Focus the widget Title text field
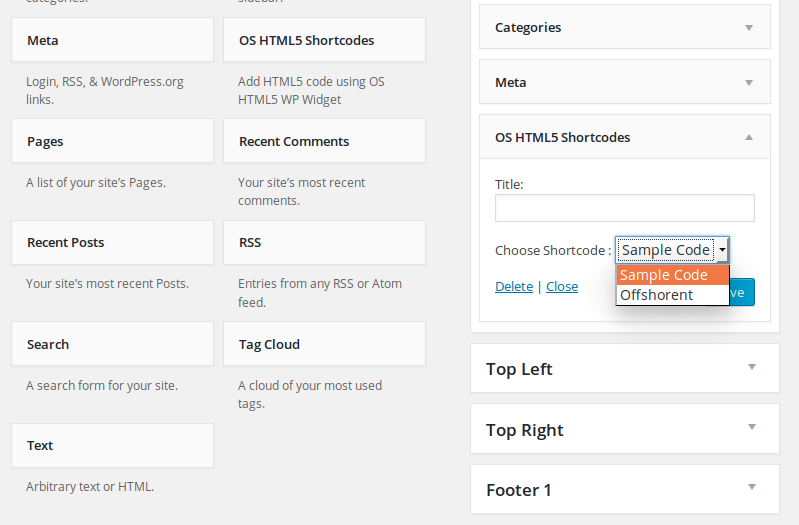 click(x=624, y=208)
